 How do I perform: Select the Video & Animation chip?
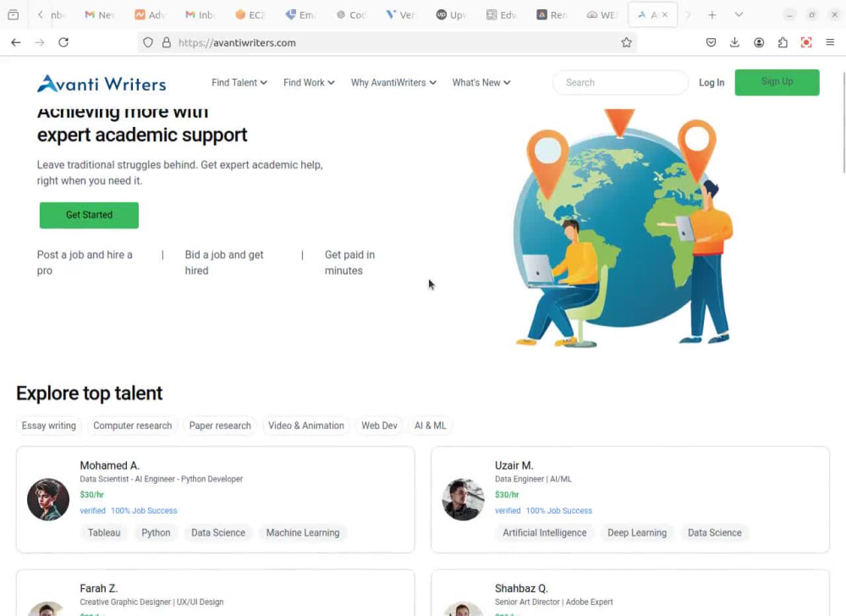click(x=306, y=426)
